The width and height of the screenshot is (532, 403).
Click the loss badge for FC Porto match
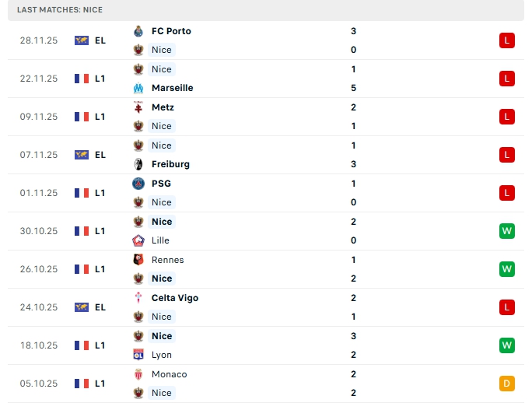click(x=506, y=40)
